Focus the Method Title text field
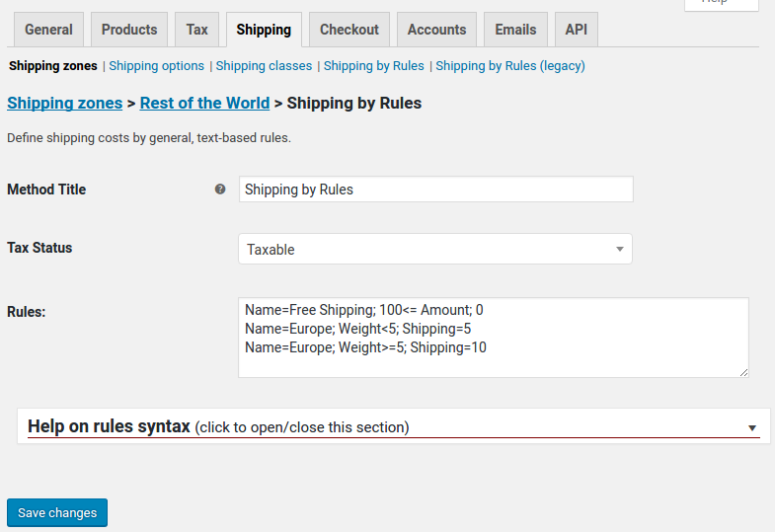Screen dimensions: 775x532 point(435,190)
